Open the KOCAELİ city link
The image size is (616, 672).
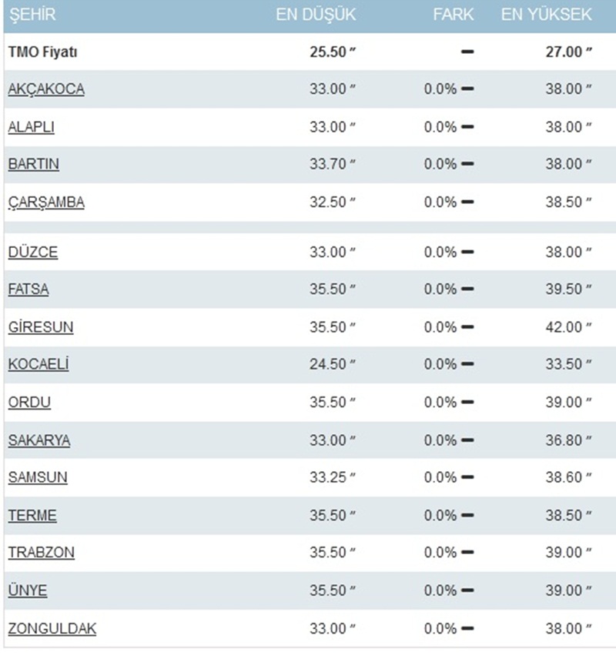click(x=38, y=364)
